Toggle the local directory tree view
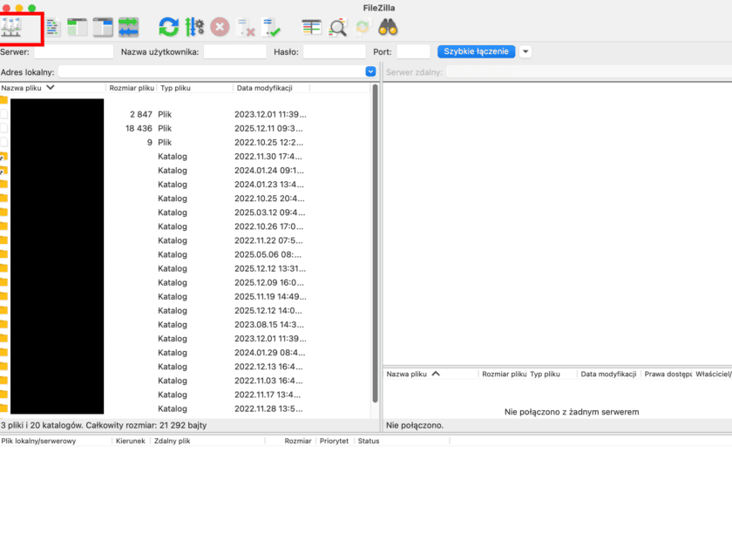This screenshot has height=560, width=732. [x=78, y=28]
